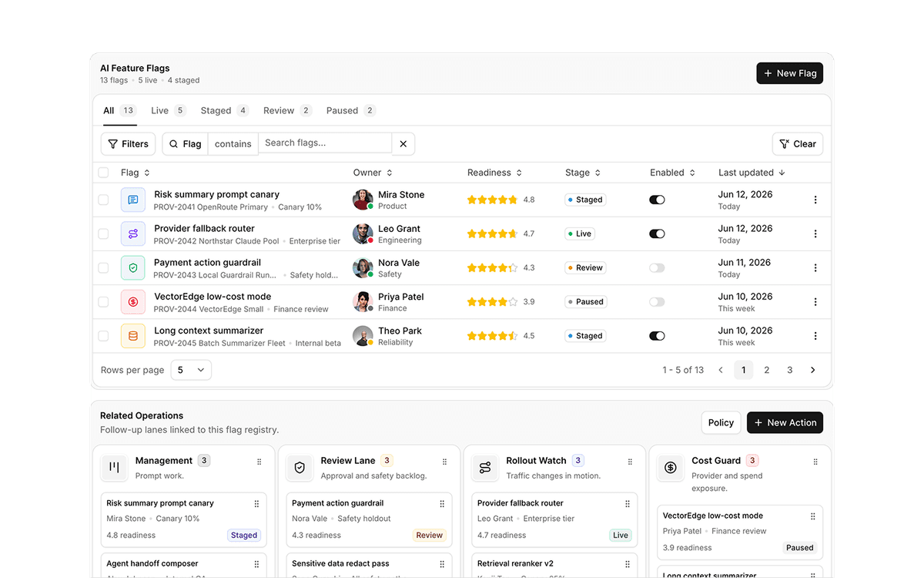The image size is (924, 578).
Task: Click the Cost Guard lane dollar icon
Action: [x=671, y=468]
